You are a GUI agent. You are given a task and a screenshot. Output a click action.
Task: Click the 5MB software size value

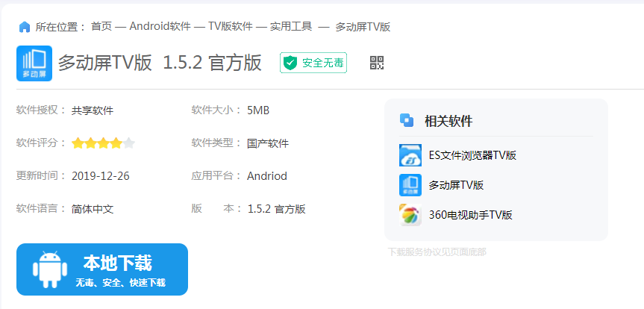(x=258, y=110)
